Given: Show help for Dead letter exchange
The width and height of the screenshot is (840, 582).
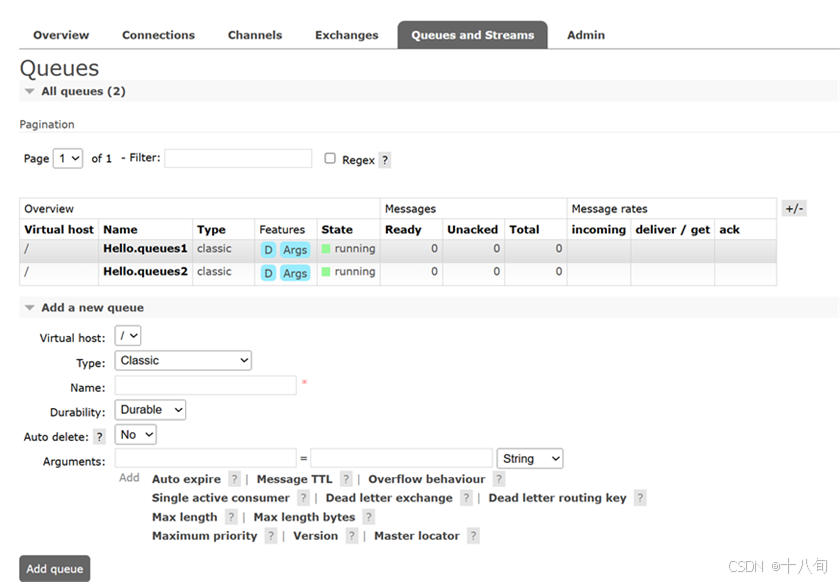Looking at the screenshot, I should pyautogui.click(x=466, y=498).
